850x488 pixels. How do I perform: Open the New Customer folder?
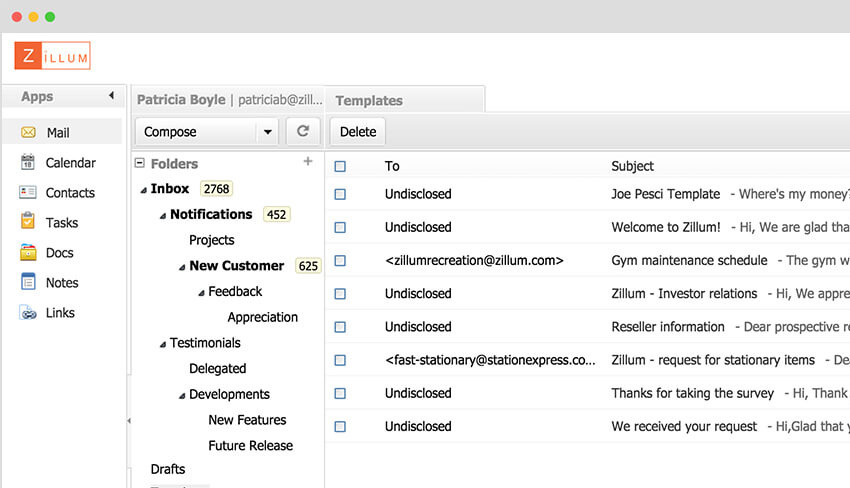pos(236,266)
